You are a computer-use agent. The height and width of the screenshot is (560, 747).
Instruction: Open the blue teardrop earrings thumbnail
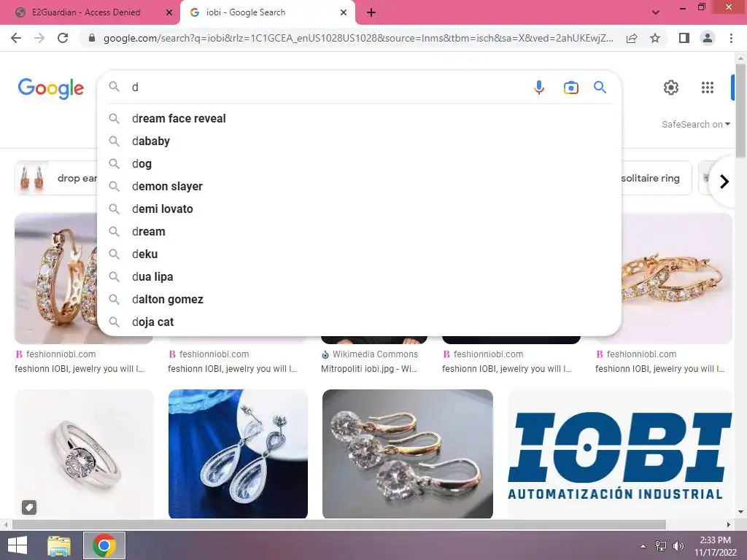point(238,454)
